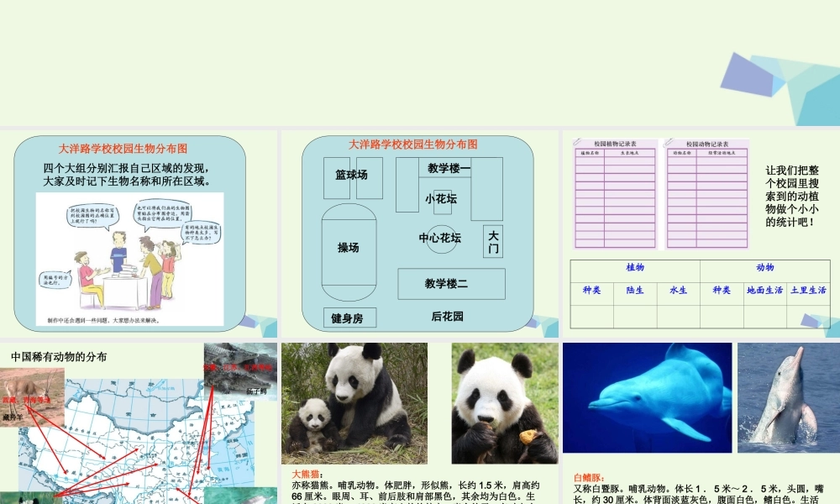Open the campus map slide with 篮球场
The height and width of the screenshot is (504, 840).
[x=419, y=234]
